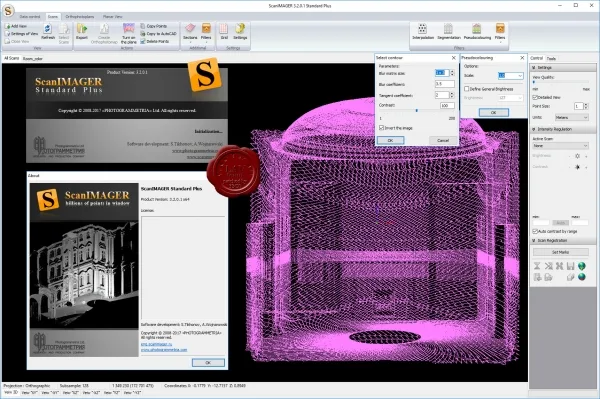Screen dimensions: 600x399
Task: Click OK in Select contour dialog
Action: (x=390, y=140)
